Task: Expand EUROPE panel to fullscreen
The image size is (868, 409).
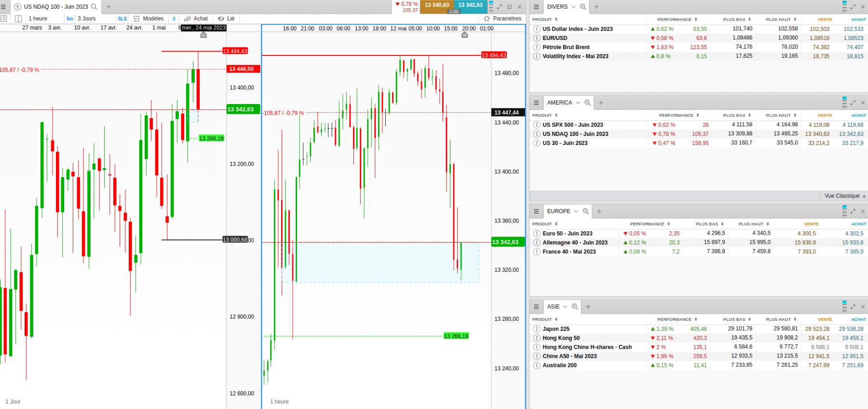Action: click(853, 211)
